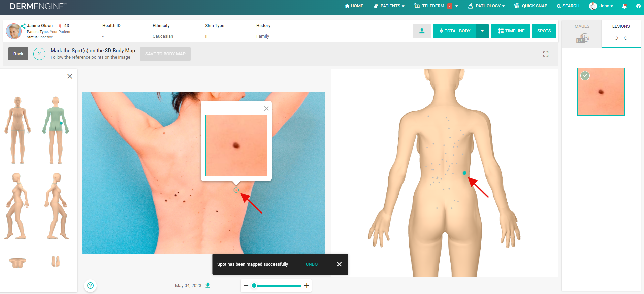The height and width of the screenshot is (294, 644).
Task: Click the Back button
Action: pos(18,54)
